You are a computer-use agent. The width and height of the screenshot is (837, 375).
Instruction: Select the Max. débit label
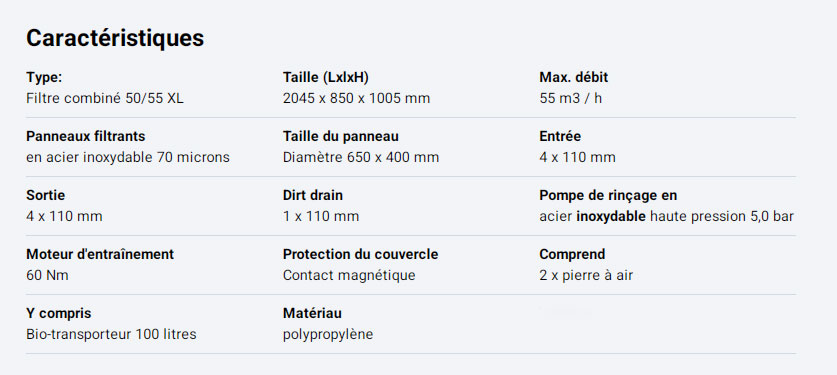573,77
